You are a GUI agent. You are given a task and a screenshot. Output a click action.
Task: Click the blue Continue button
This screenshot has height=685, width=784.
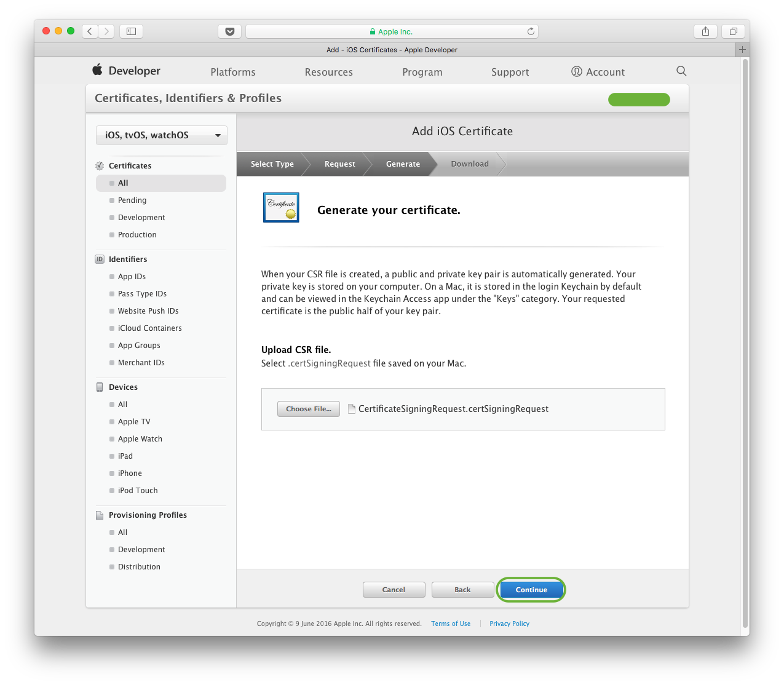531,590
